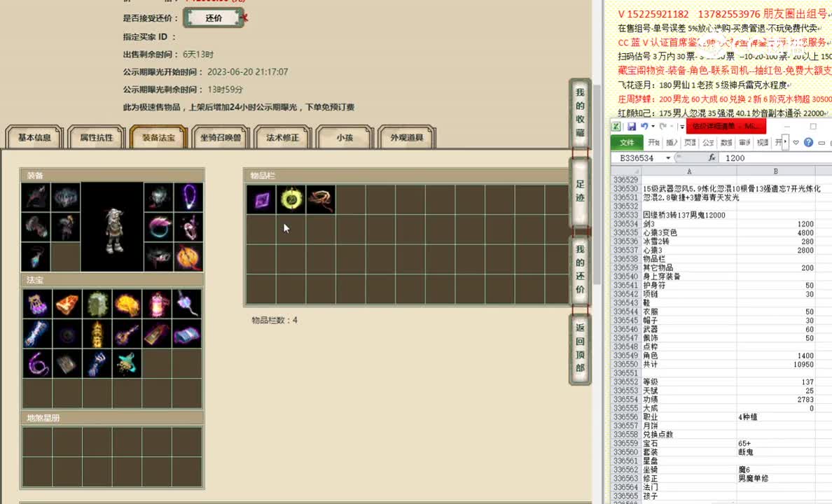Click cell value 2783 in 功绩 row
The width and height of the screenshot is (832, 504).
coord(776,400)
